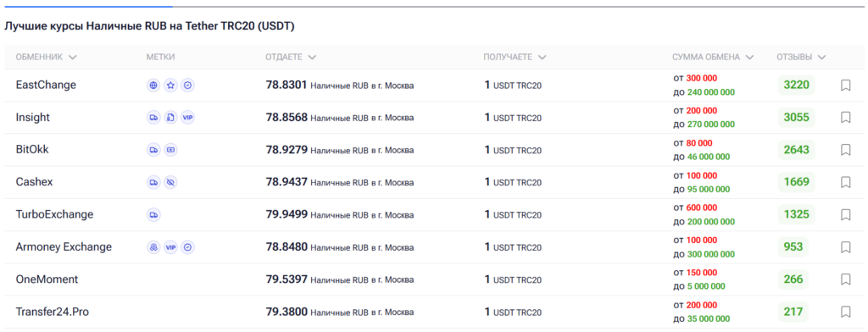Click the delivery truck badge for TurboExchange
This screenshot has height=332, width=868.
click(153, 214)
